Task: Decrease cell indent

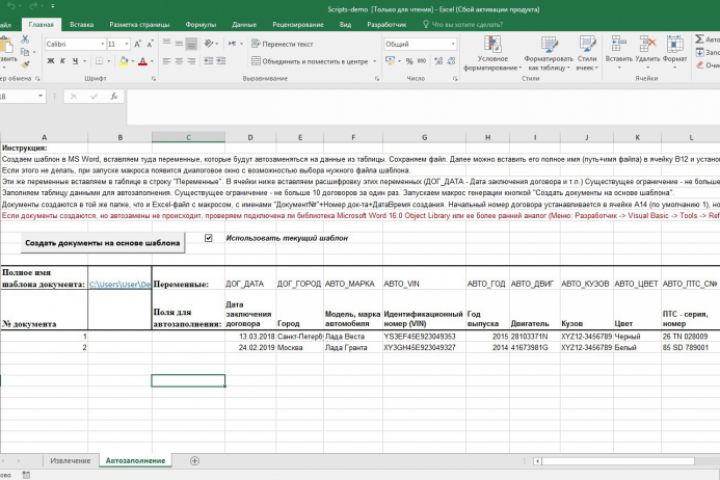Action: (208, 61)
